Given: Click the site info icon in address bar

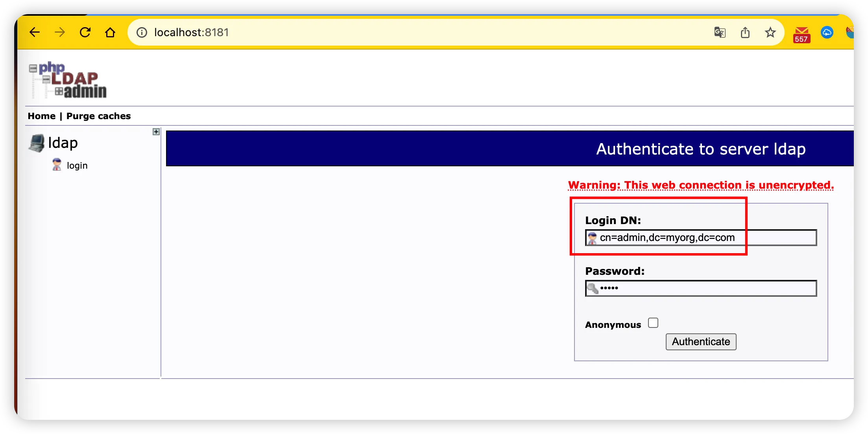Looking at the screenshot, I should click(x=141, y=32).
